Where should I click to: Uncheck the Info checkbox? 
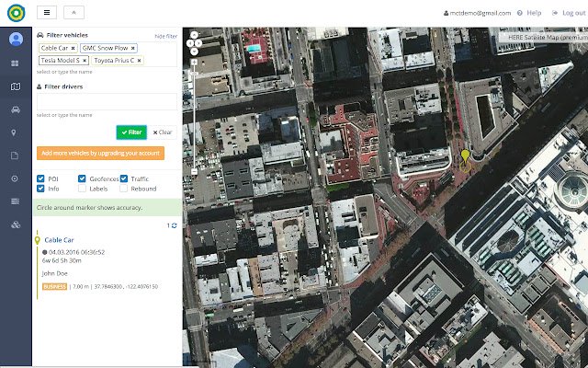click(40, 189)
